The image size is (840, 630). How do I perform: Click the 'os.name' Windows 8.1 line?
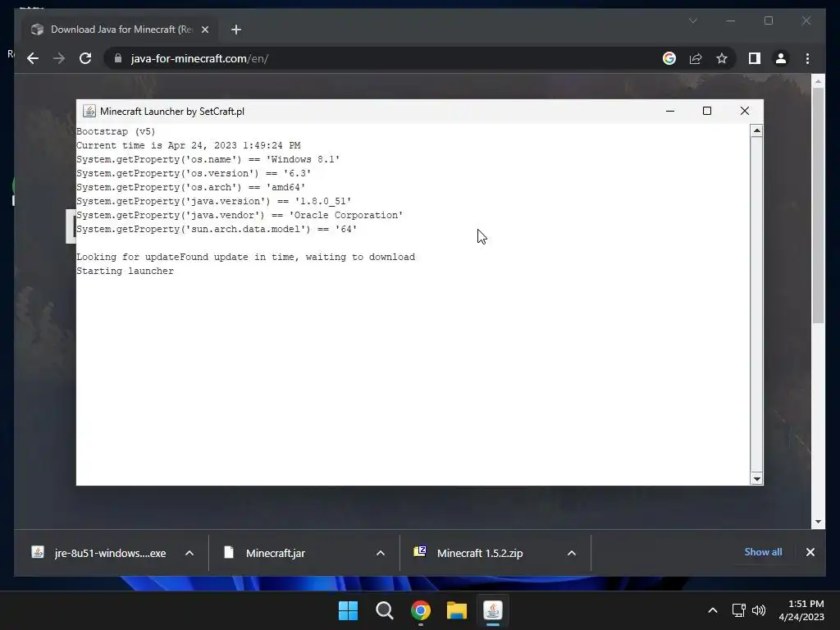pyautogui.click(x=208, y=159)
